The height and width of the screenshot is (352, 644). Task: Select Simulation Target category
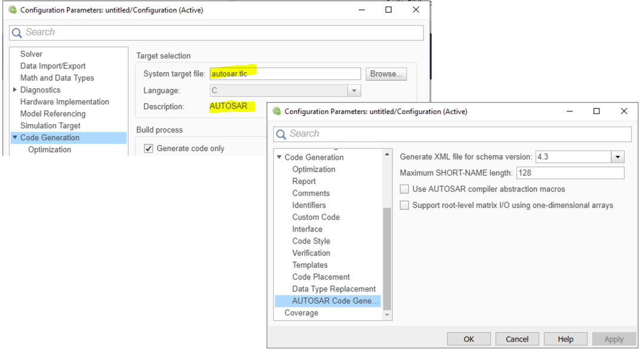50,125
